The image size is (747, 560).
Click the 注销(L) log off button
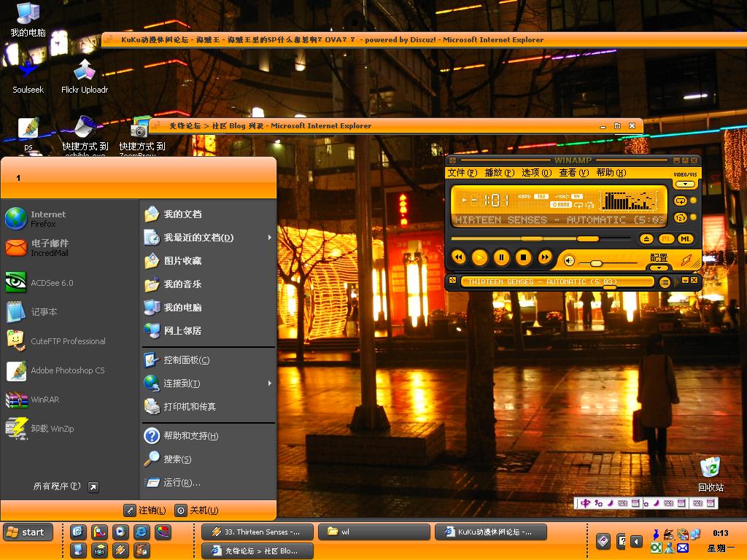point(145,510)
